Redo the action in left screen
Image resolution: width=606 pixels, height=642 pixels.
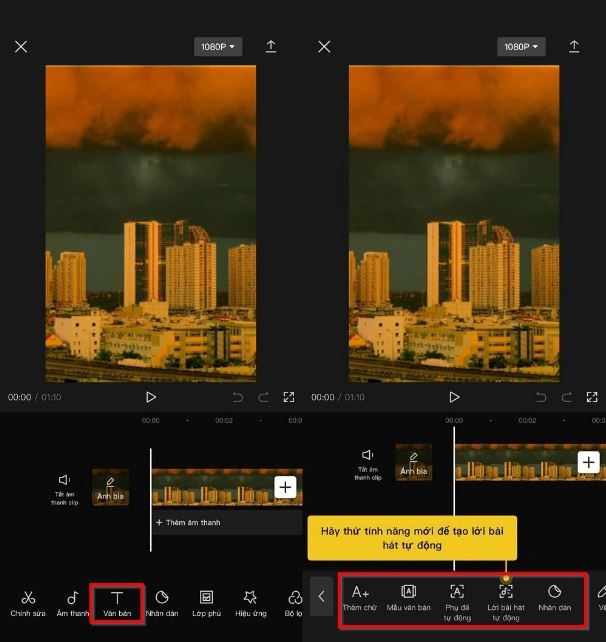pos(263,397)
